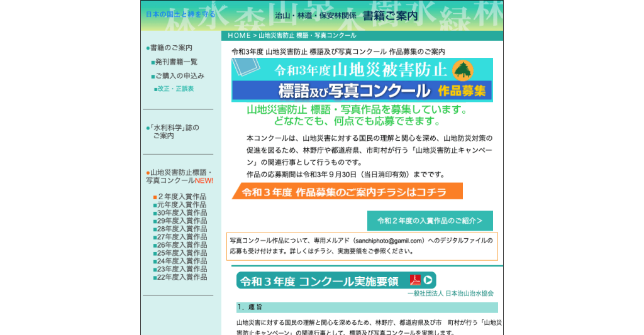Go to ご購入の申込み page
This screenshot has height=335, width=644.
[x=179, y=75]
